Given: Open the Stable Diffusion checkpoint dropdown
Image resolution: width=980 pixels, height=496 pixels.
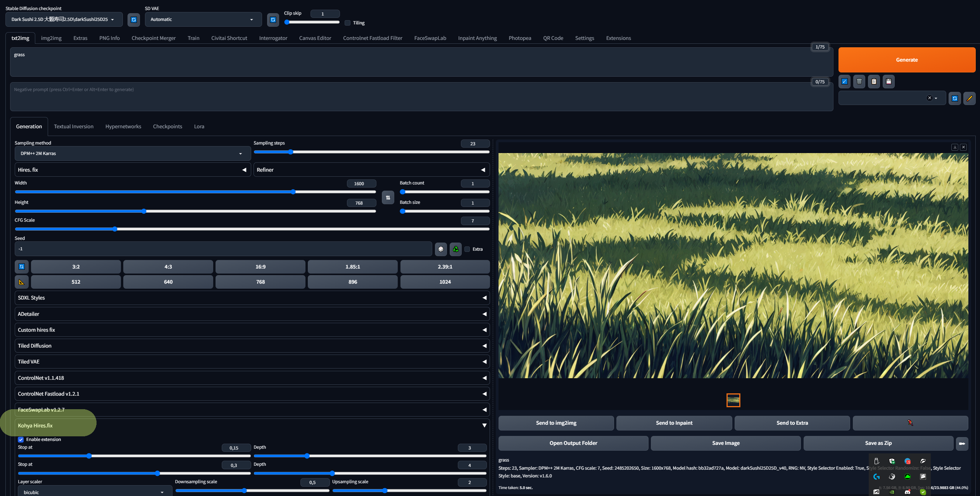Looking at the screenshot, I should pyautogui.click(x=64, y=19).
